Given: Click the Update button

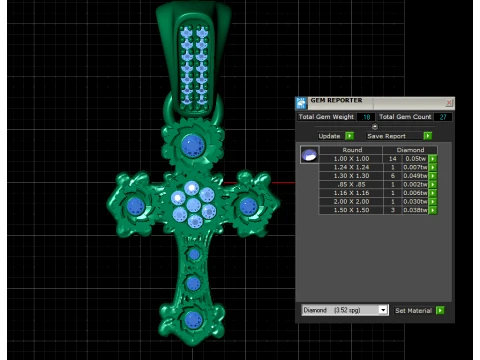Looking at the screenshot, I should 329,136.
